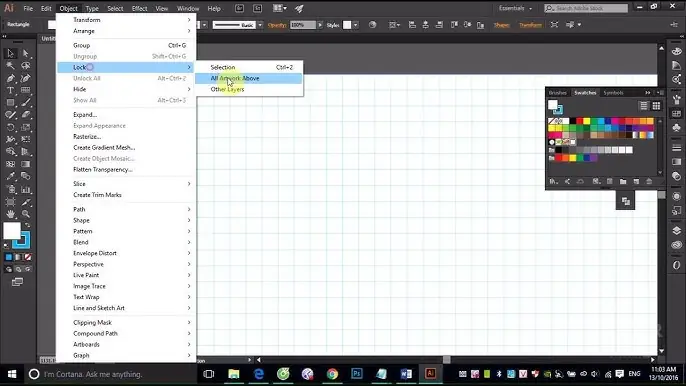
Task: Select the Gradient tool
Action: pyautogui.click(x=26, y=164)
